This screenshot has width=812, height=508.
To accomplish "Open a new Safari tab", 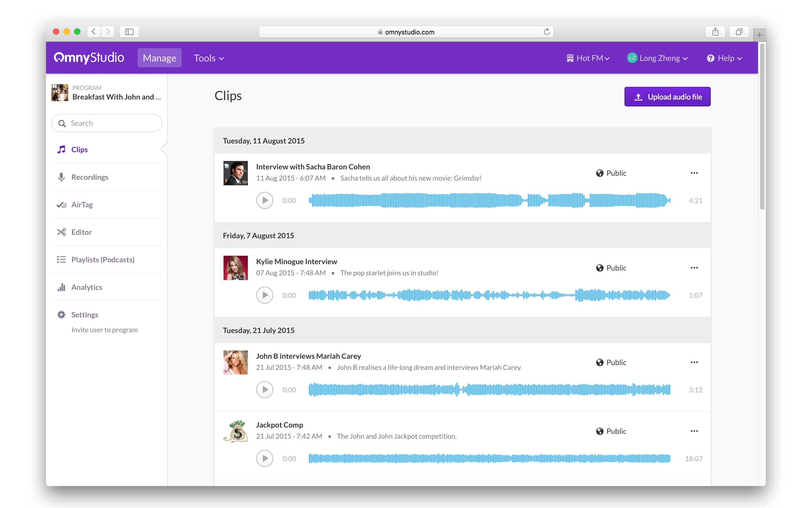I will 759,35.
